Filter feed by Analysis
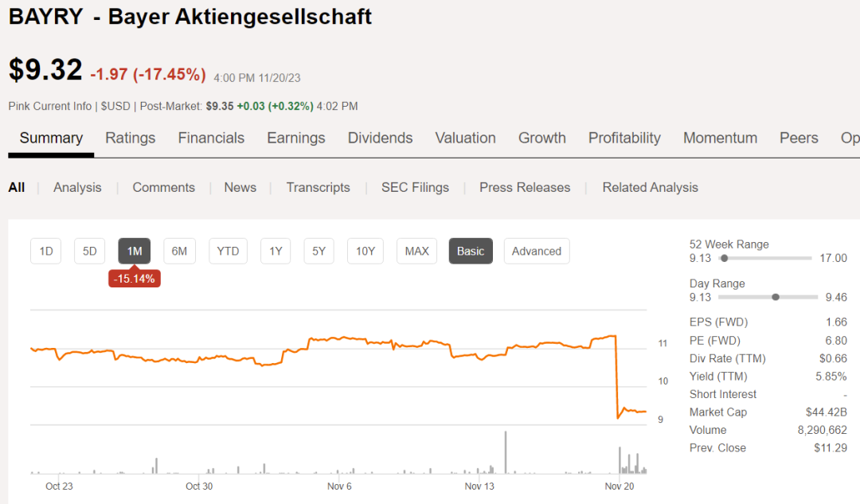 (77, 187)
